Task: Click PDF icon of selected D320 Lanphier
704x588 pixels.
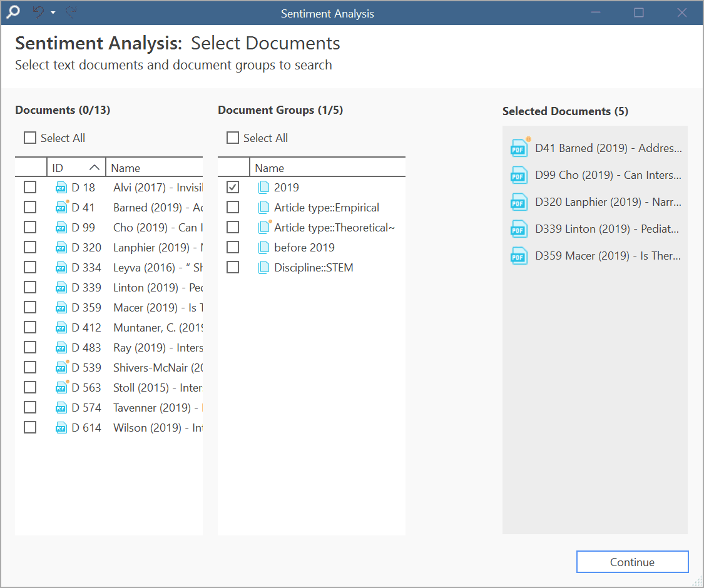Action: (519, 202)
